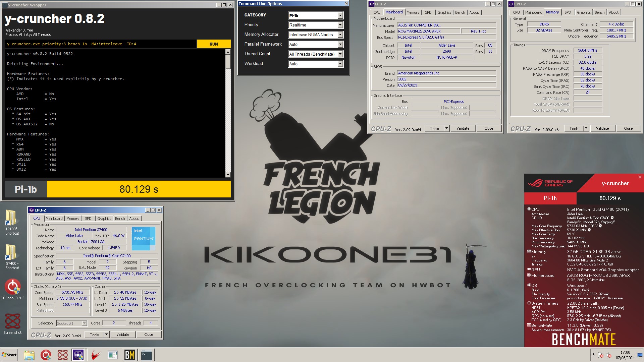Click the ROG MAXIMUS Z690 APEX model field

pyautogui.click(x=429, y=31)
